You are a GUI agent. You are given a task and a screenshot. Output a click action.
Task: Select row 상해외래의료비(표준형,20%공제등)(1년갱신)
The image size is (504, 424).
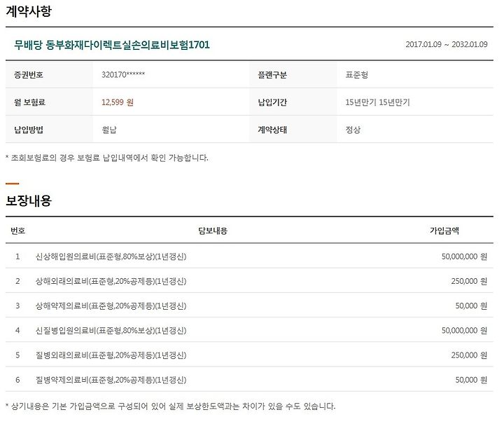[x=249, y=281]
